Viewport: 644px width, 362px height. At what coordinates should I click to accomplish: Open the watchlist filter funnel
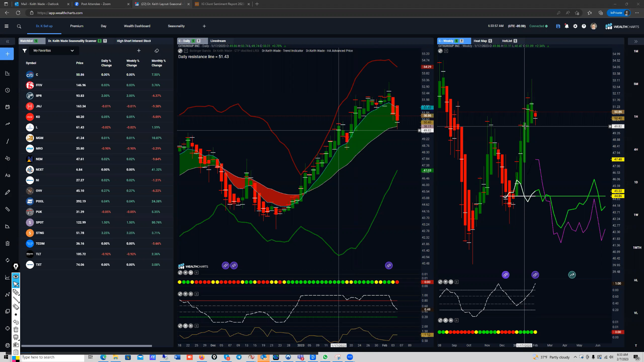(x=24, y=51)
